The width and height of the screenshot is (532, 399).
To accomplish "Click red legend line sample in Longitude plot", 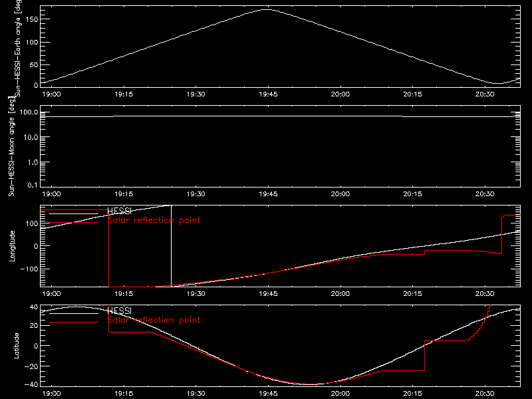I will [74, 223].
